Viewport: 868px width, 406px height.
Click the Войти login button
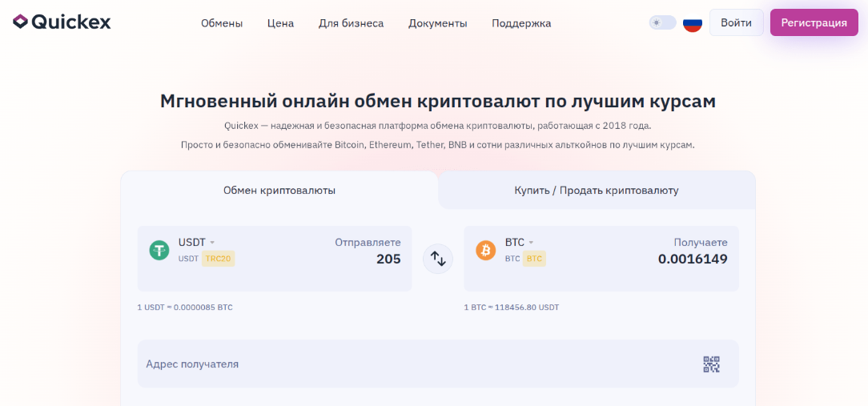click(x=736, y=22)
